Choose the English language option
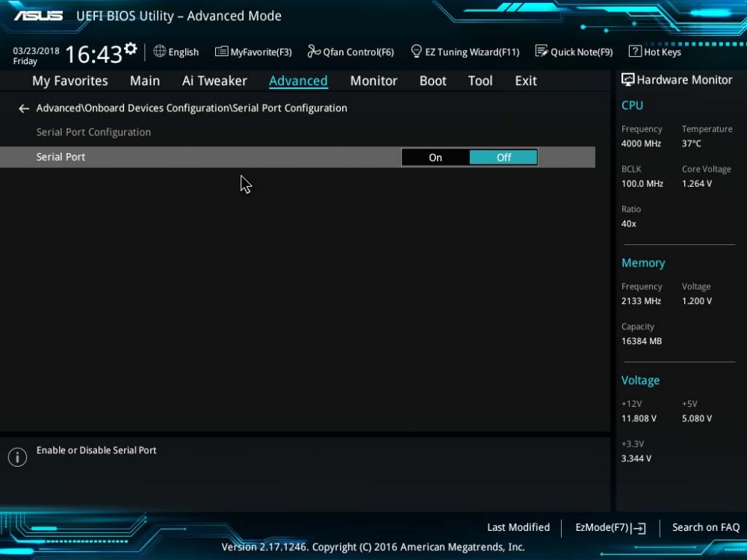The height and width of the screenshot is (560, 747). click(184, 52)
